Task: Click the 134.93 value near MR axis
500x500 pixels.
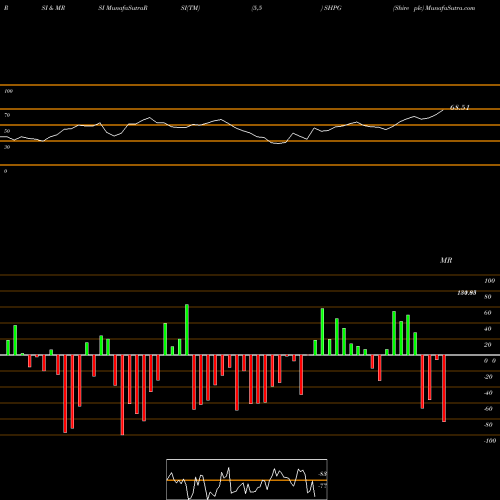Action: click(466, 293)
